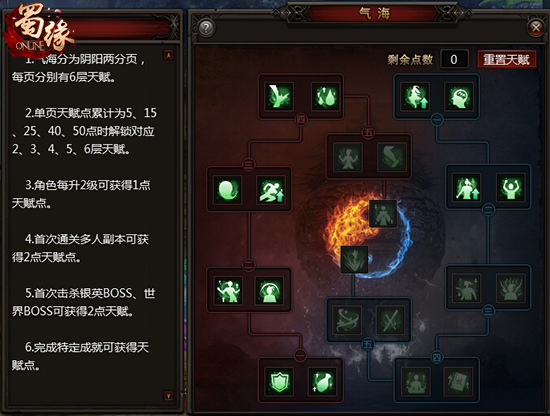Viewport: 550px width, 416px height.
Task: Click the spellbook talent icon
Action: [458, 381]
